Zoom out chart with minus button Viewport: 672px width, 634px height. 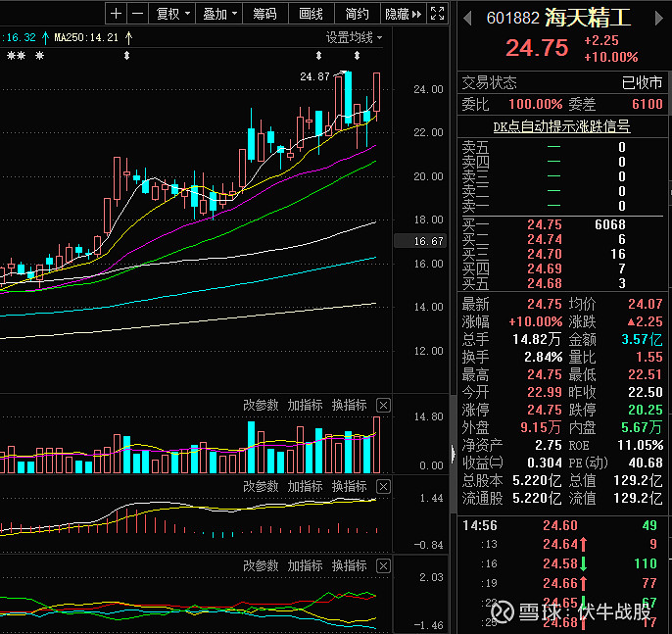[137, 14]
